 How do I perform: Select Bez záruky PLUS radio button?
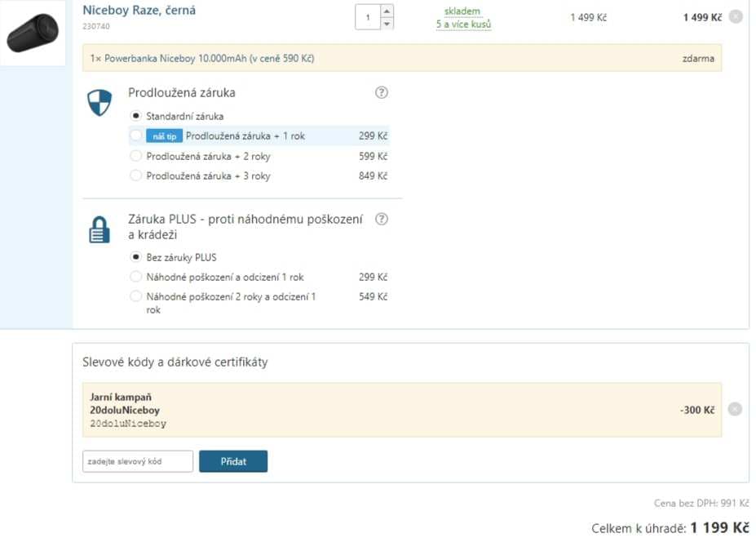[x=136, y=257]
